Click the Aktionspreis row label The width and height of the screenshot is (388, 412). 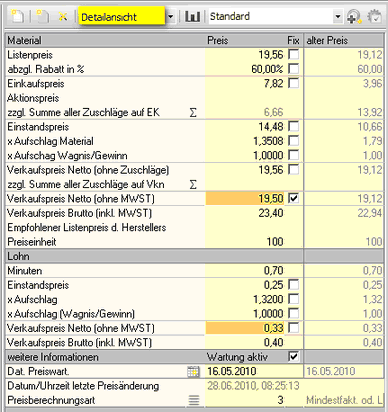[x=33, y=98]
